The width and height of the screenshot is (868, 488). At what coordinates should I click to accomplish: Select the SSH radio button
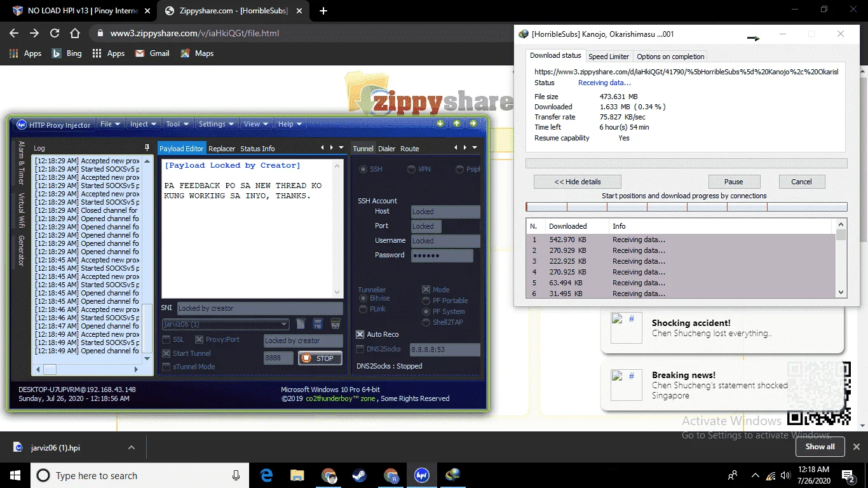pos(363,169)
